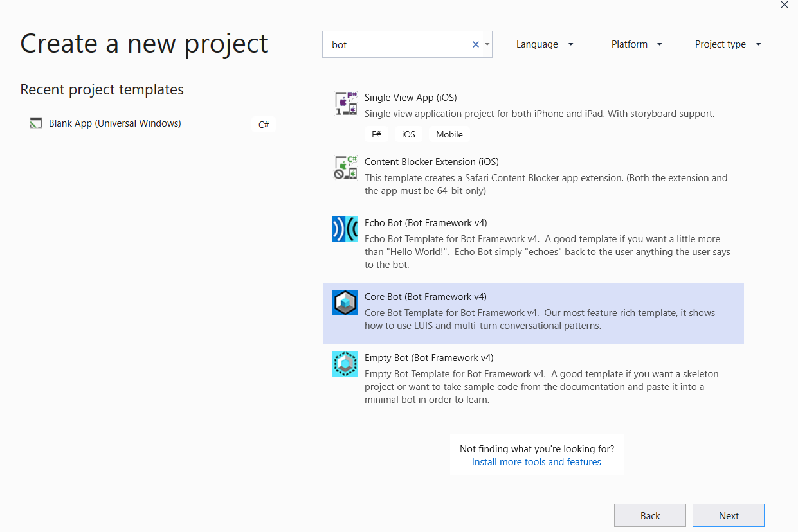Click the F# tag under Single View App
798x532 pixels.
(376, 134)
